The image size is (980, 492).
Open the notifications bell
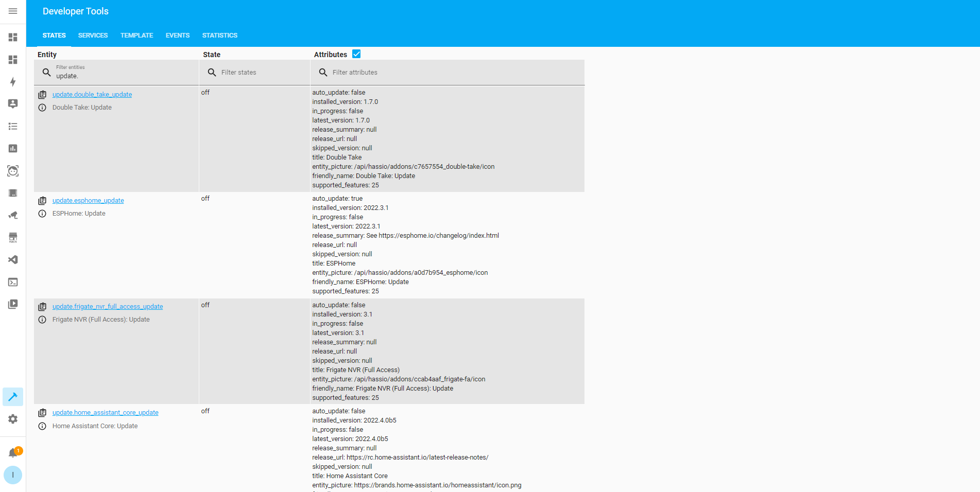pyautogui.click(x=13, y=453)
